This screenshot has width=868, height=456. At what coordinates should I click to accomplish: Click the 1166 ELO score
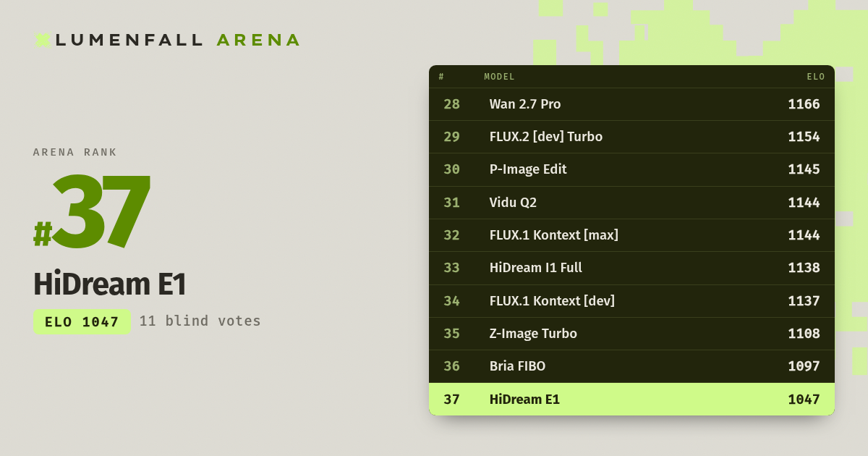804,104
